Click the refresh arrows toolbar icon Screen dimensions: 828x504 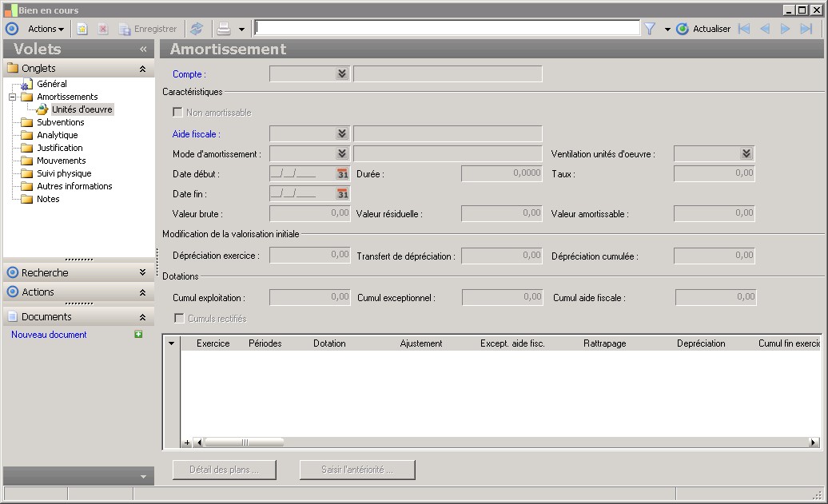click(197, 29)
